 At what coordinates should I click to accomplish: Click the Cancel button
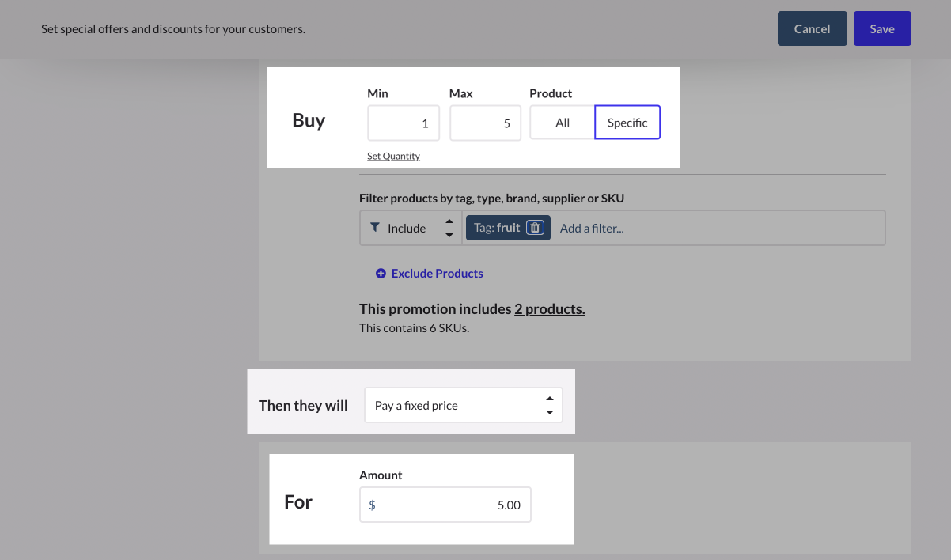click(x=812, y=28)
